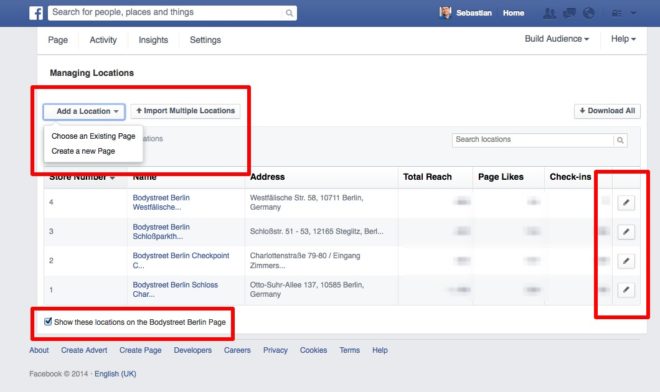The height and width of the screenshot is (392, 660).
Task: Open notifications globe icon
Action: click(x=588, y=13)
